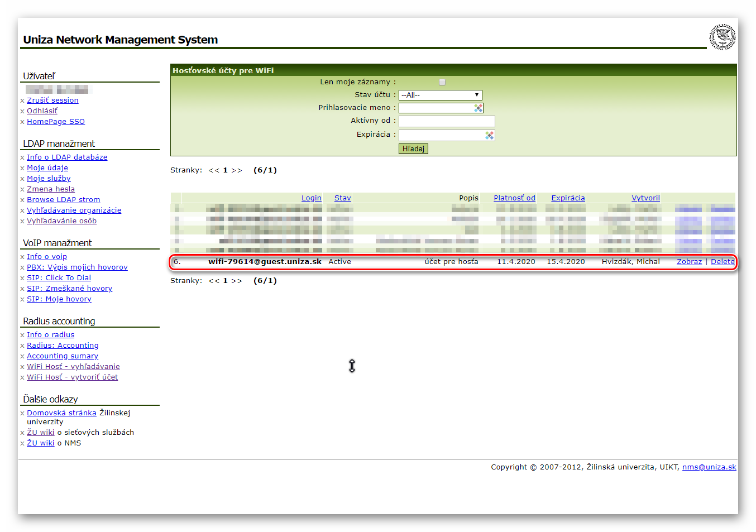
Task: Go to previous page in top pager
Action: [x=214, y=170]
